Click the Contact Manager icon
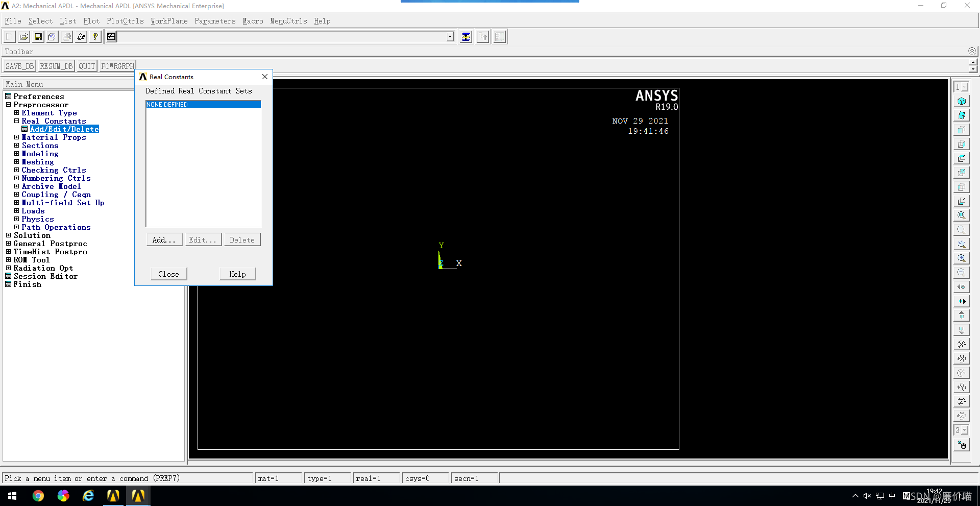This screenshot has height=506, width=980. coord(500,37)
